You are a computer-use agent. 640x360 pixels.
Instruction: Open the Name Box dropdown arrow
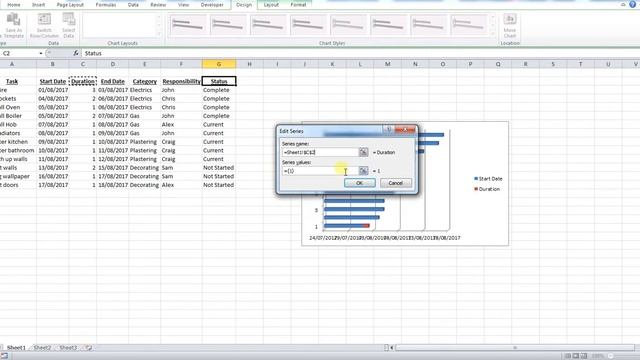tap(41, 53)
